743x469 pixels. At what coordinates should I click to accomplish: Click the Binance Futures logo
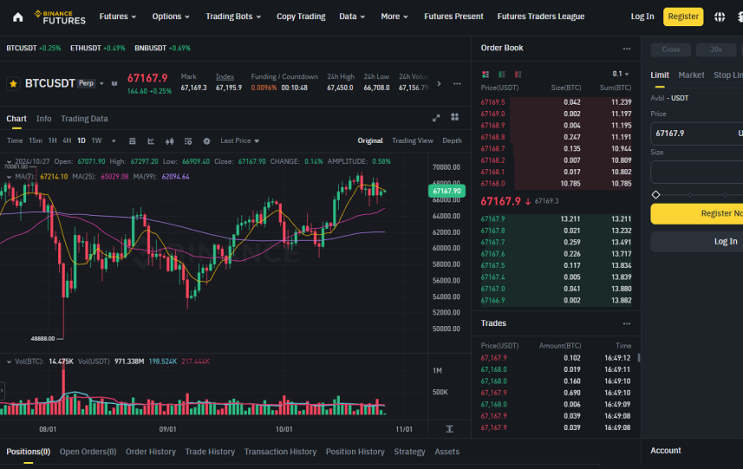[x=60, y=17]
